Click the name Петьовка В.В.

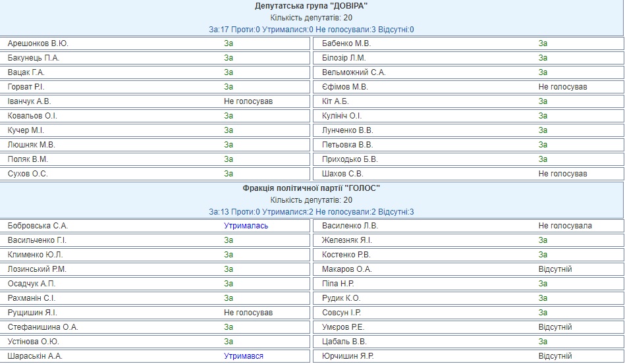click(x=348, y=145)
